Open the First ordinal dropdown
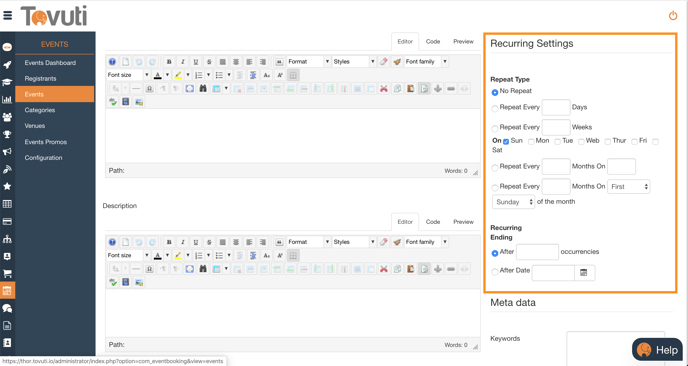 [x=629, y=187]
